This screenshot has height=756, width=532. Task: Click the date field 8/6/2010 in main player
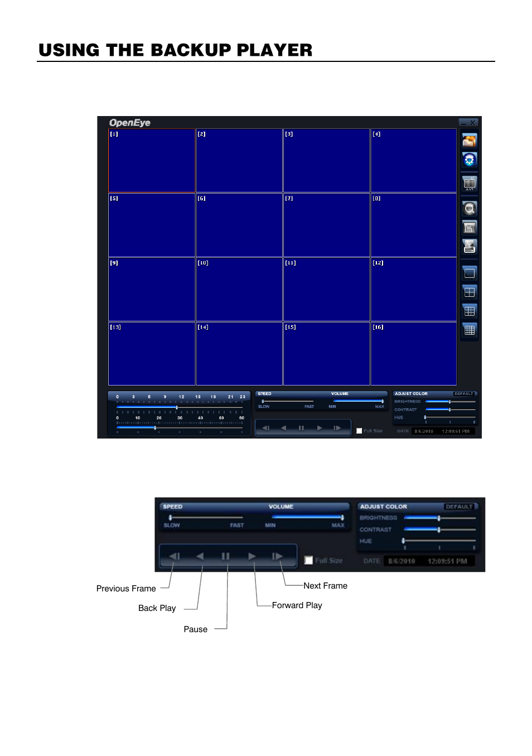pyautogui.click(x=424, y=431)
